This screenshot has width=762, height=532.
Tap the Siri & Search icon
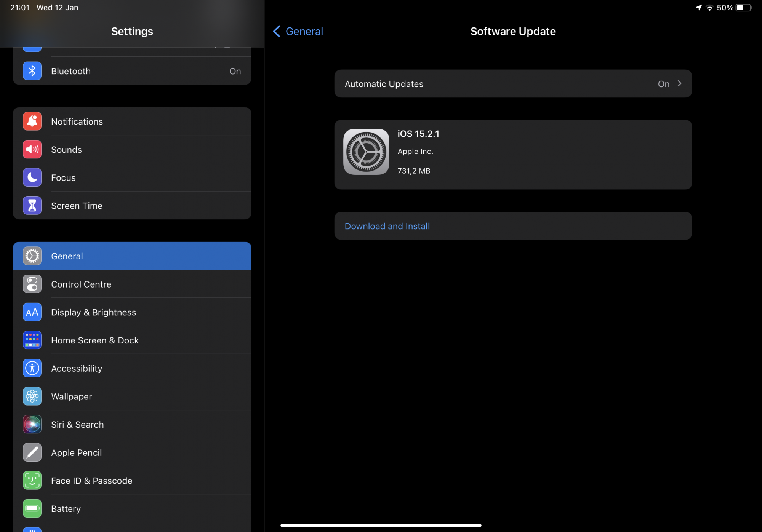32,424
